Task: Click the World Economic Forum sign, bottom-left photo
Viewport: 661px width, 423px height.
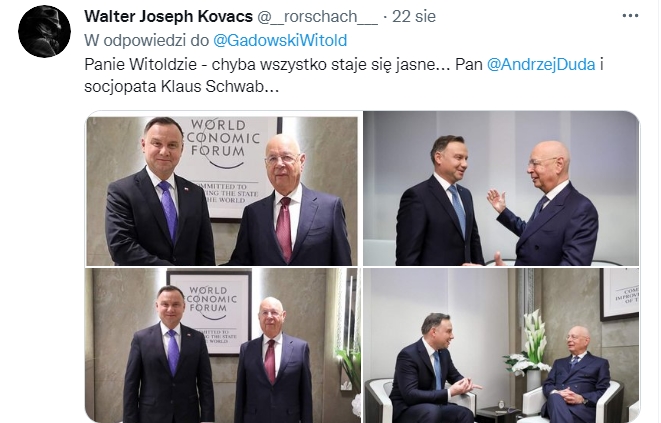Action: coord(210,312)
